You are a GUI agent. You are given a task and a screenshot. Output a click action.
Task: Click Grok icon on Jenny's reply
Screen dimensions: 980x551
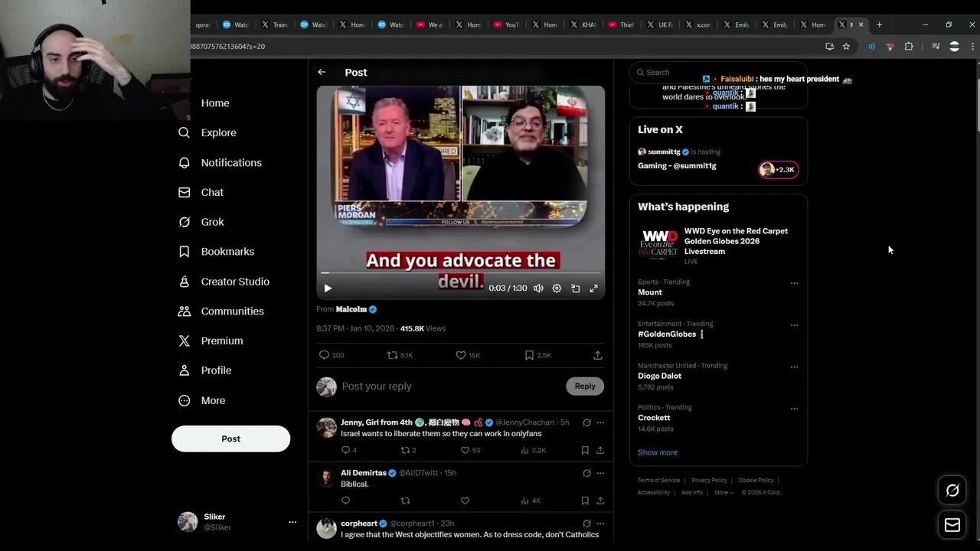point(586,422)
